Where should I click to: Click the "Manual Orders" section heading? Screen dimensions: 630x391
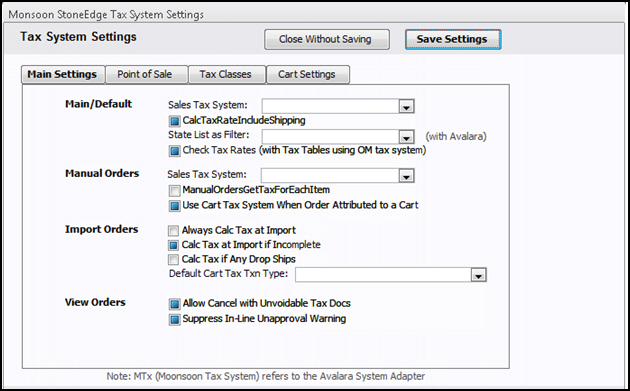102,173
